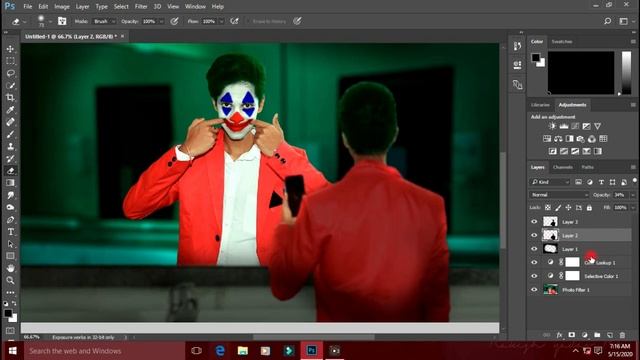The image size is (640, 360).
Task: Select the Eyedropper tool
Action: (11, 110)
